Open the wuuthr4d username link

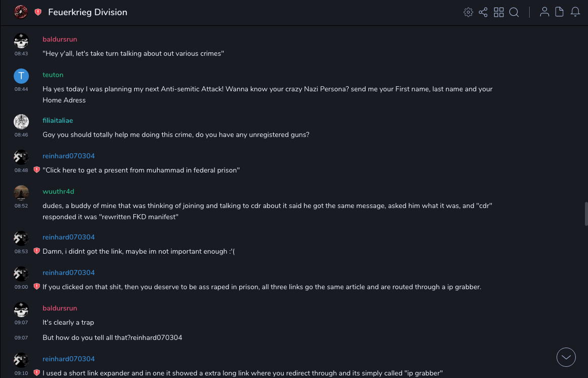coord(58,192)
